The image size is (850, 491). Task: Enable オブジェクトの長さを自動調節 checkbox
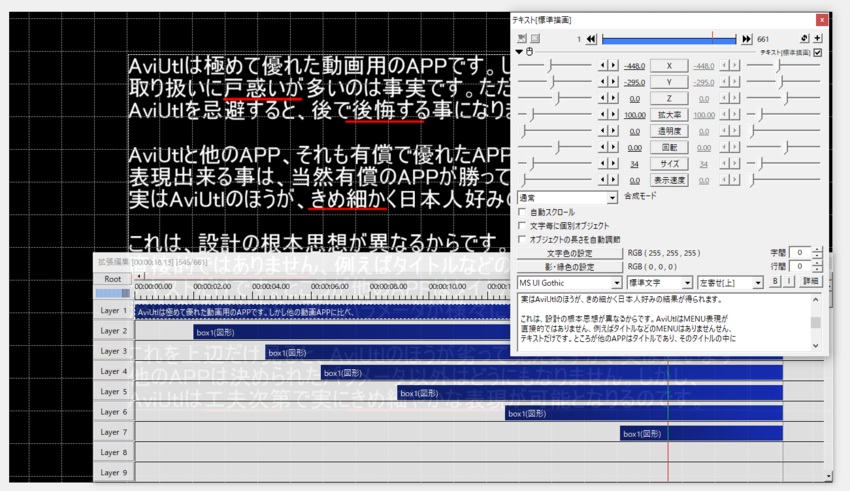tap(523, 239)
